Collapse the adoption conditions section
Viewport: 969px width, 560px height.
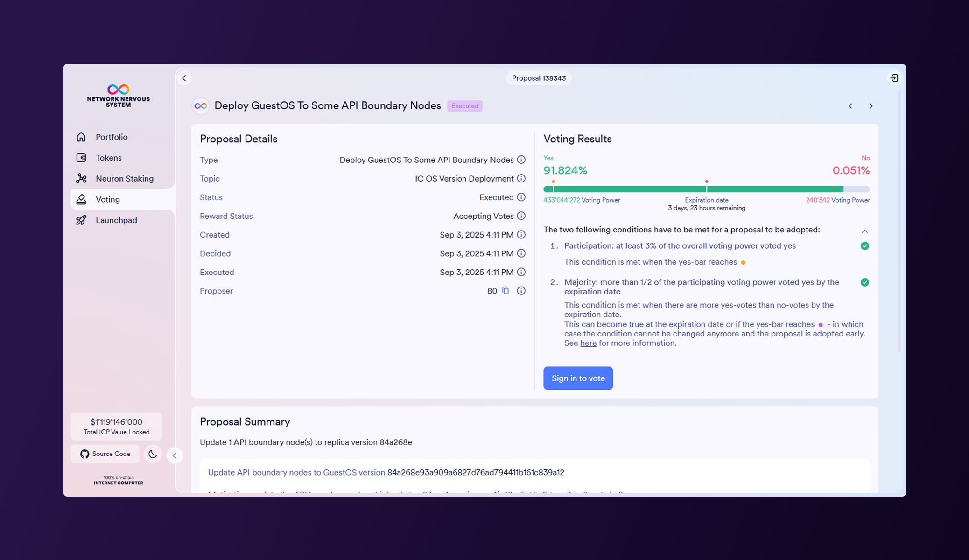864,231
